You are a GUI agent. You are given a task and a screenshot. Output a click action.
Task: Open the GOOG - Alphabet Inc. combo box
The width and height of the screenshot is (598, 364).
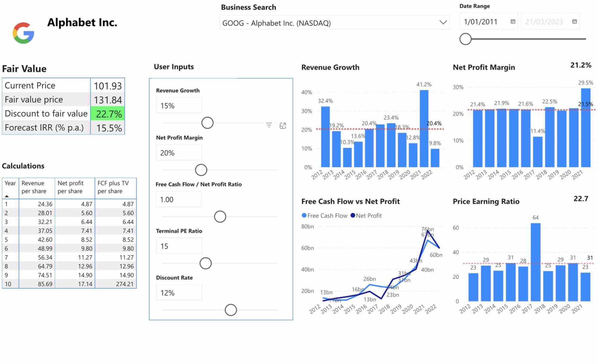tap(334, 22)
